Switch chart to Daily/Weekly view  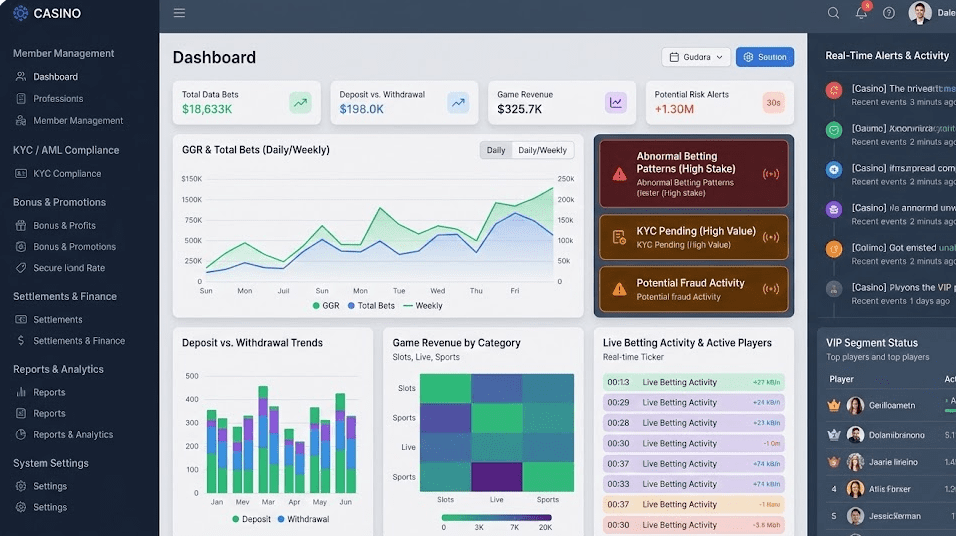[x=542, y=150]
